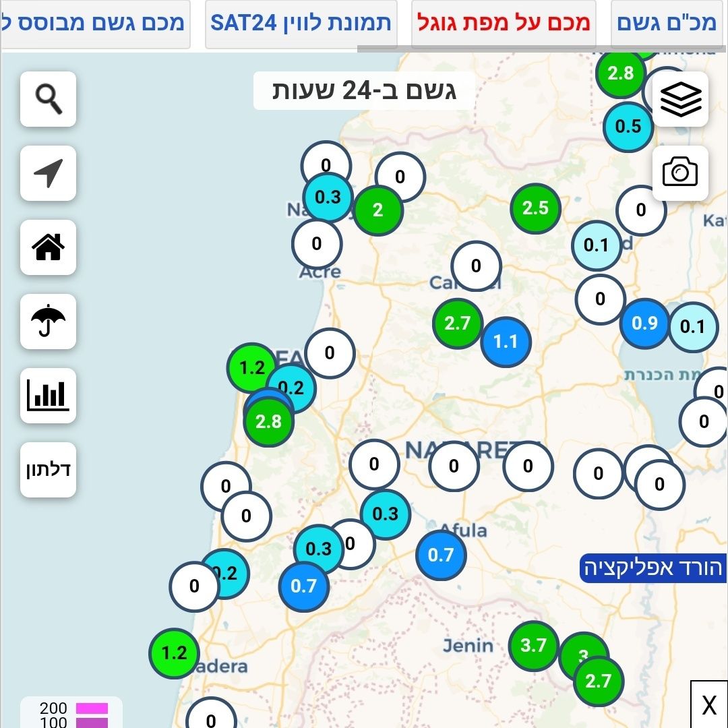Click the pink 200 legend color swatch
728x728 pixels.
[x=92, y=708]
